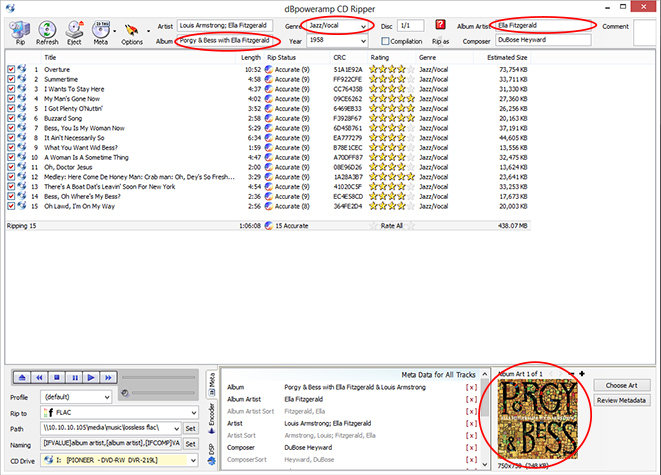Click the Review Metadata button
The image size is (661, 475).
click(621, 400)
